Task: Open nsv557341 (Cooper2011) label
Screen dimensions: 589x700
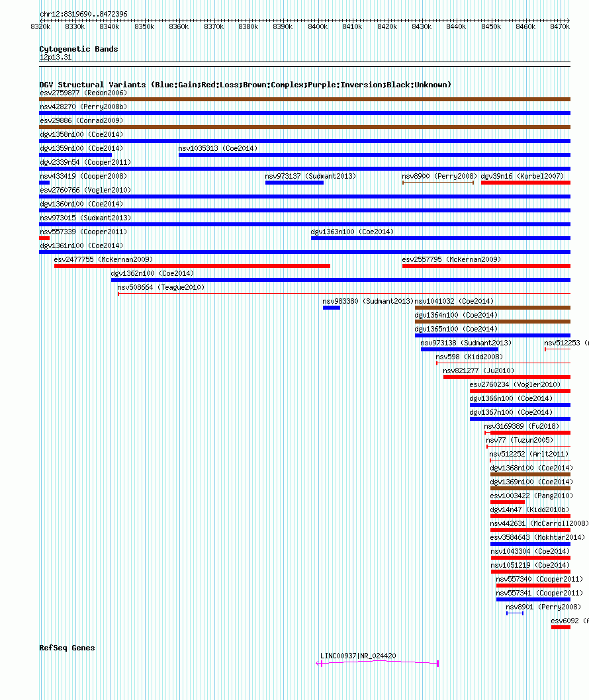Action: pos(539,593)
